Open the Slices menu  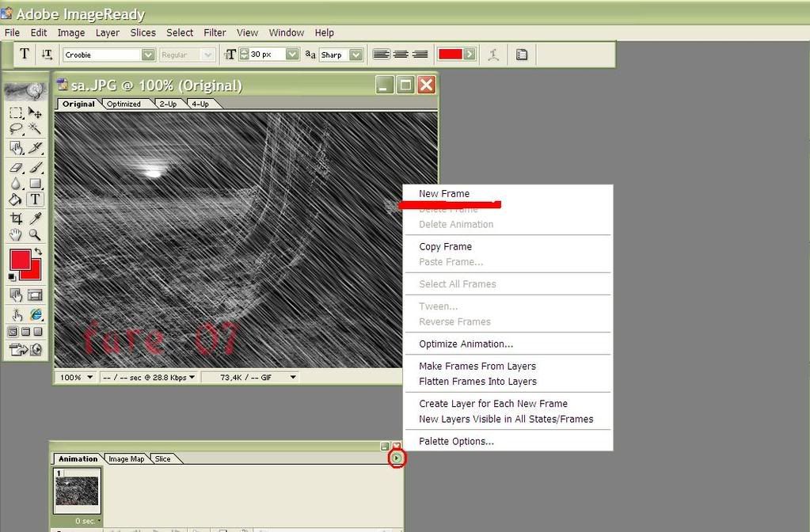143,32
